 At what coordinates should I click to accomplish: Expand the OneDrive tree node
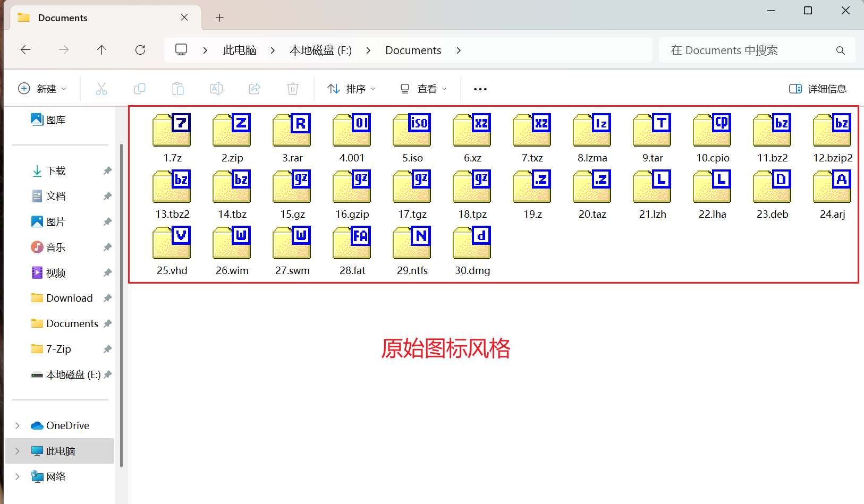pyautogui.click(x=18, y=426)
